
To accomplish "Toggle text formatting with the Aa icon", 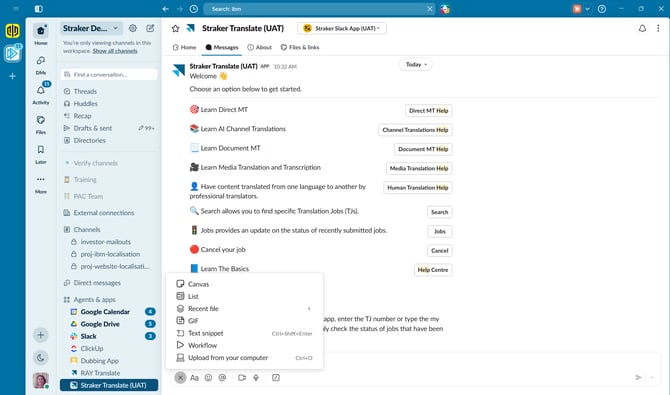I will pos(194,377).
